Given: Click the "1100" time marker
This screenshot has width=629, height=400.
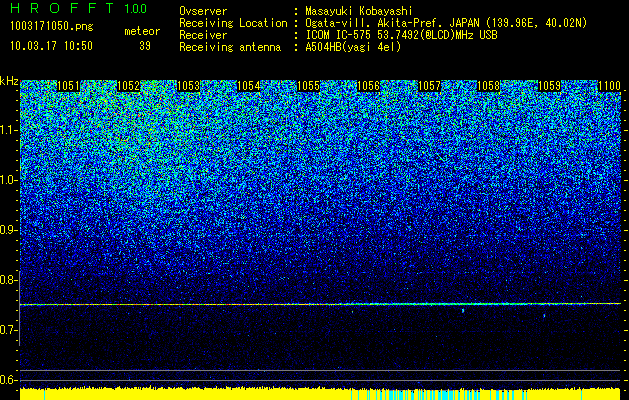Looking at the screenshot, I should [x=609, y=86].
